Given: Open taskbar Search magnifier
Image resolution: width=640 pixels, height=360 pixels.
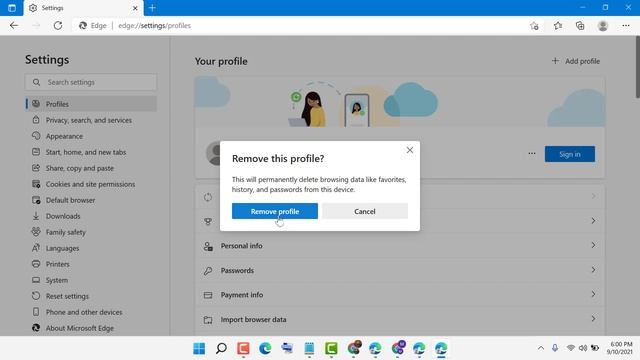Looking at the screenshot, I should tap(221, 349).
